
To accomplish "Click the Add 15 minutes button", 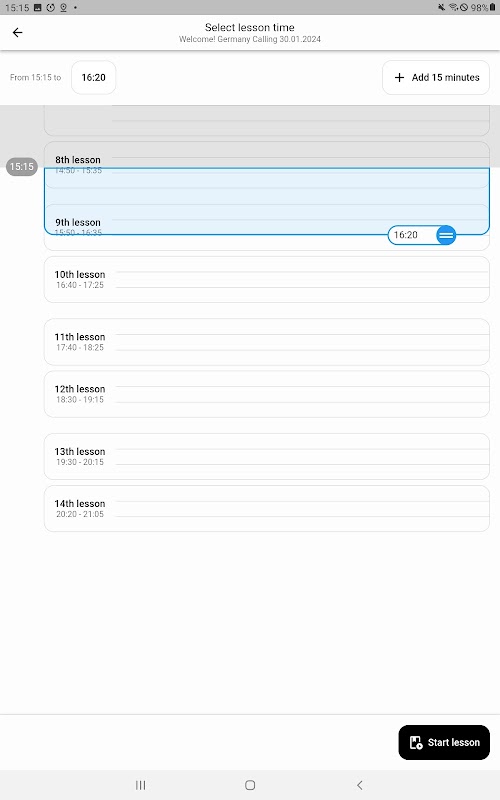I will [x=436, y=78].
